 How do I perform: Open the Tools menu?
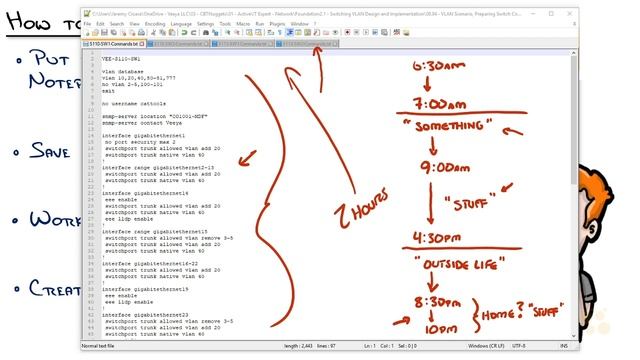coord(225,24)
